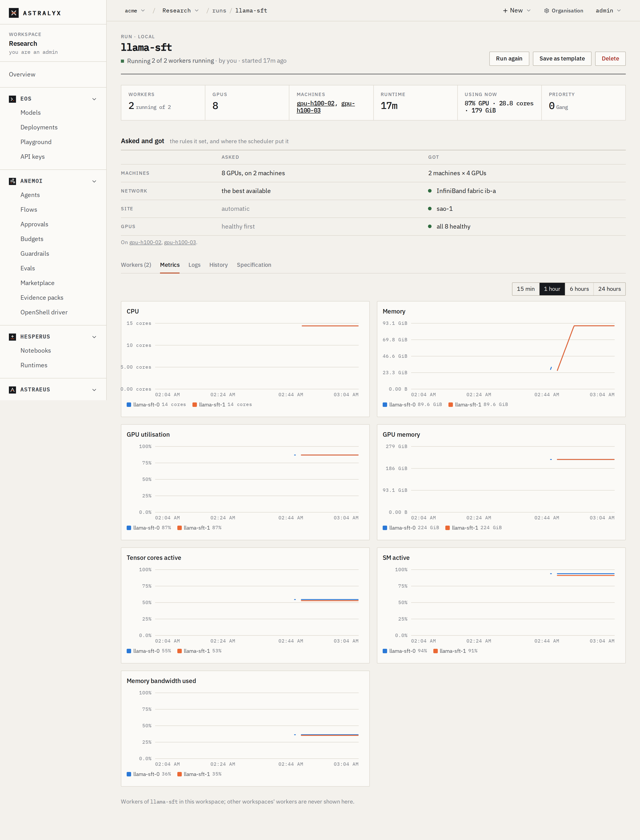Select the 6 hours time range

click(579, 289)
